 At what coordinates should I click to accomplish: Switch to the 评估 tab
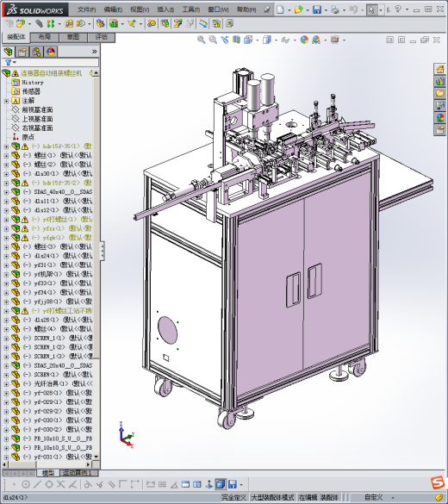(102, 37)
